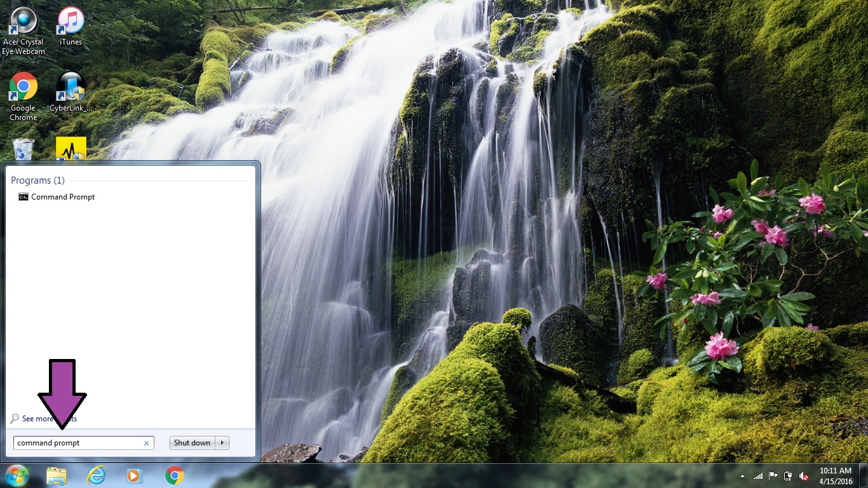The image size is (868, 488).
Task: Click the Shut down button
Action: [x=193, y=443]
